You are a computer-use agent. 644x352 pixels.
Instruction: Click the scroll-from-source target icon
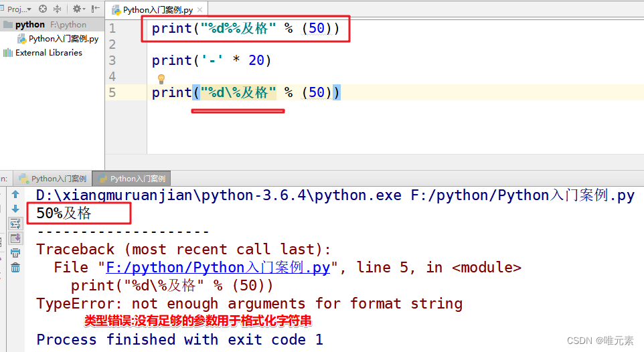tap(43, 9)
